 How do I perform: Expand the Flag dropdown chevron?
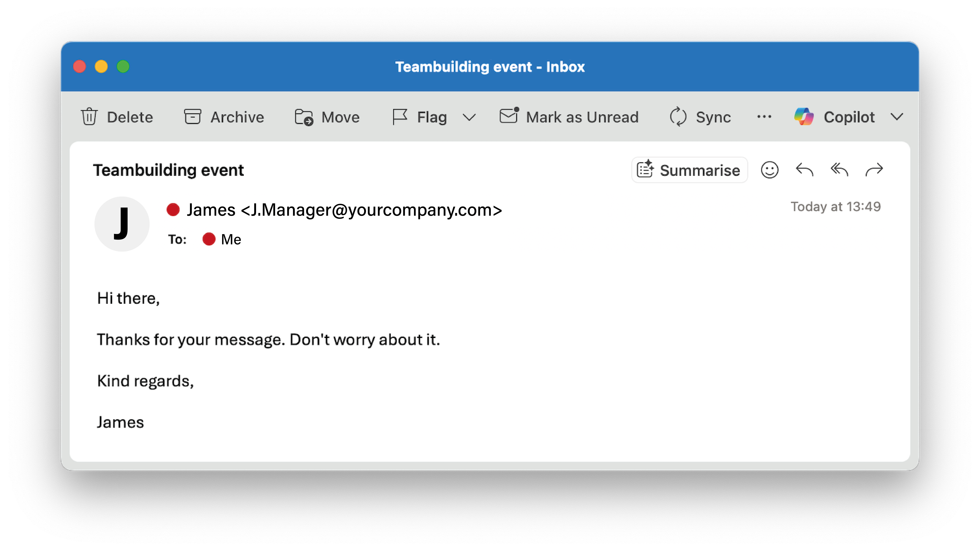tap(469, 117)
